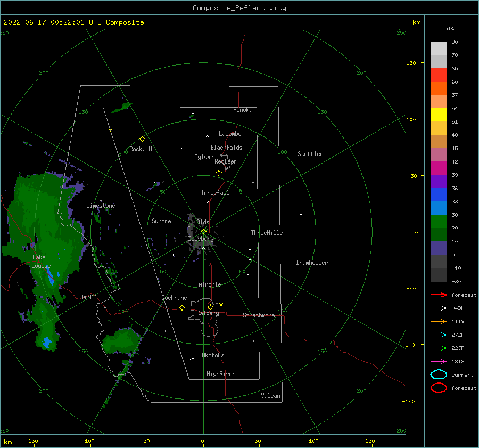Click the dBZ heading above the color scale
Image resolution: width=479 pixels, height=448 pixels.
click(451, 28)
